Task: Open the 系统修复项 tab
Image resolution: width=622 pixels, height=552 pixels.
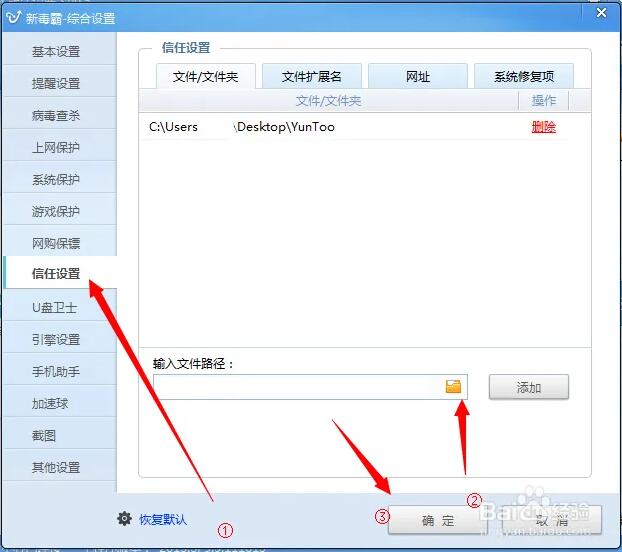Action: point(524,76)
